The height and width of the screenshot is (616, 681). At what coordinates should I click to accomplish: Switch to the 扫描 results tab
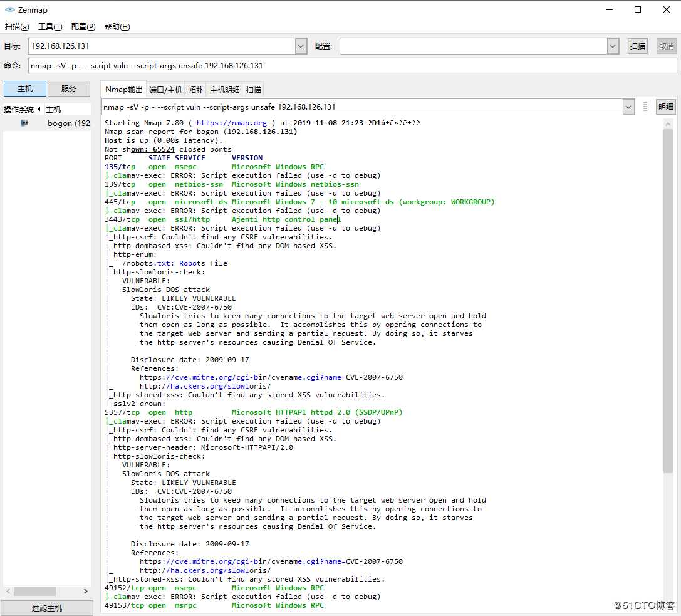click(253, 90)
